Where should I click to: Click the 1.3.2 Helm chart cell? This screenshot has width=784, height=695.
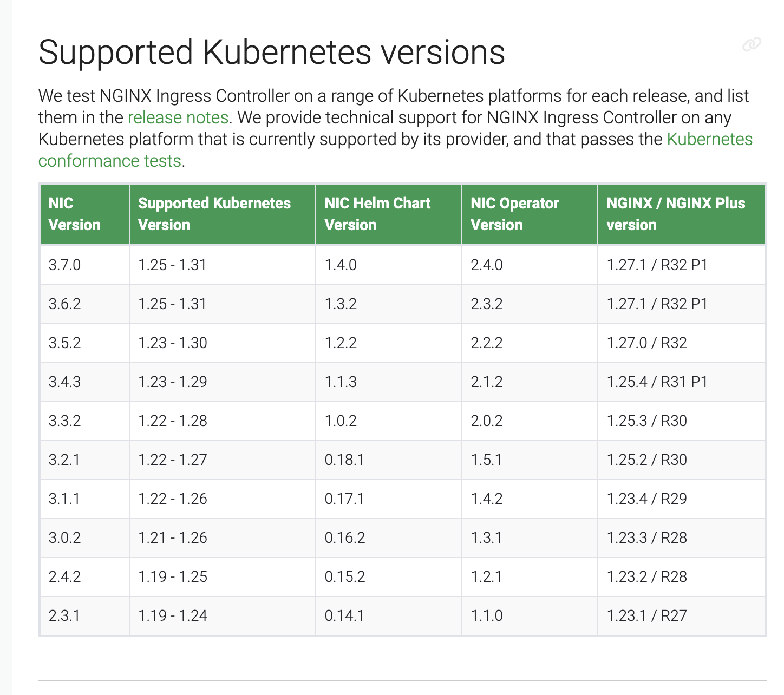(x=389, y=304)
